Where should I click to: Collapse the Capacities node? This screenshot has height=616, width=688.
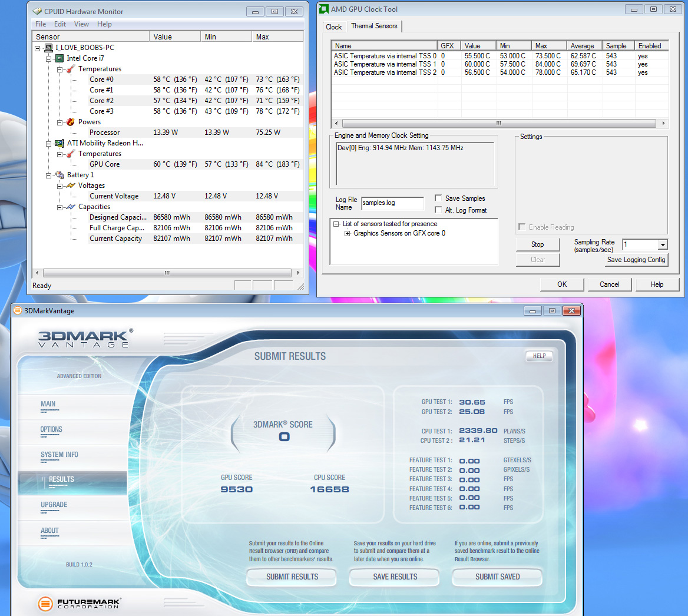(x=59, y=207)
